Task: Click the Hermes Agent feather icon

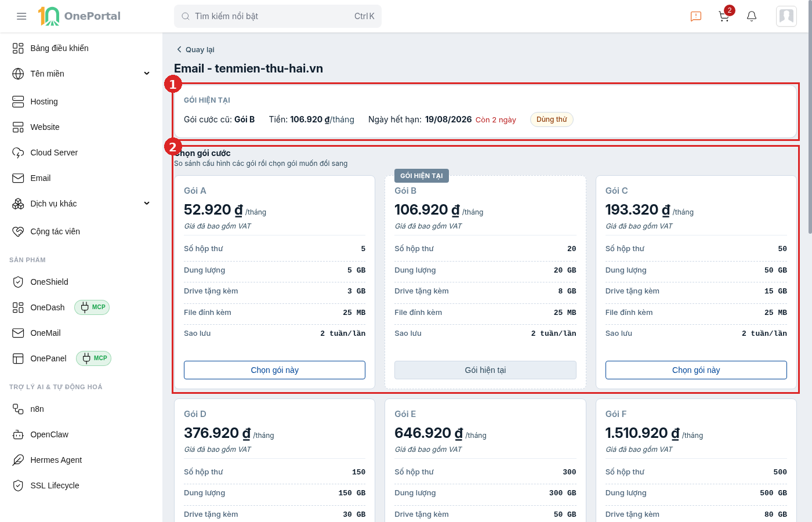Action: [18, 460]
